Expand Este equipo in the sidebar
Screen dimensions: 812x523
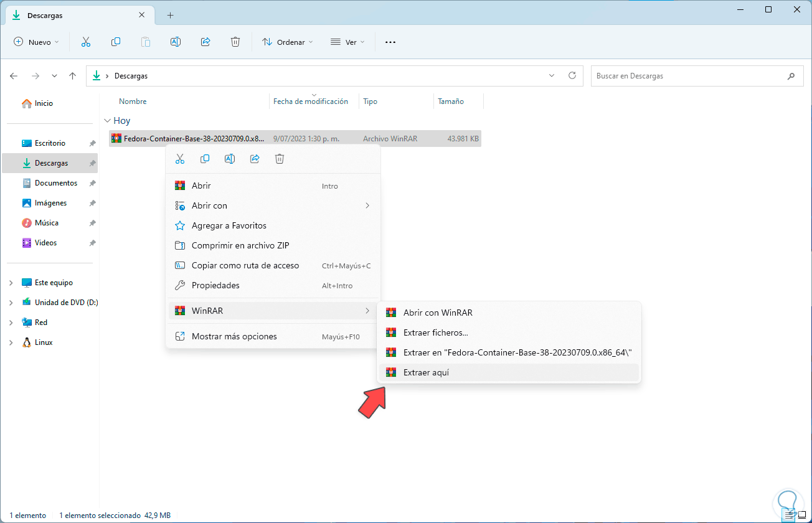[11, 283]
